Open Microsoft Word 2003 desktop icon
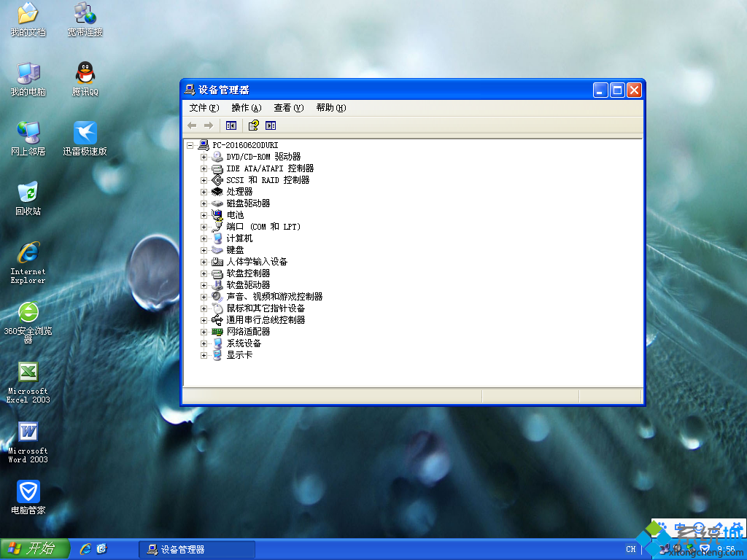The image size is (747, 560). (x=28, y=443)
